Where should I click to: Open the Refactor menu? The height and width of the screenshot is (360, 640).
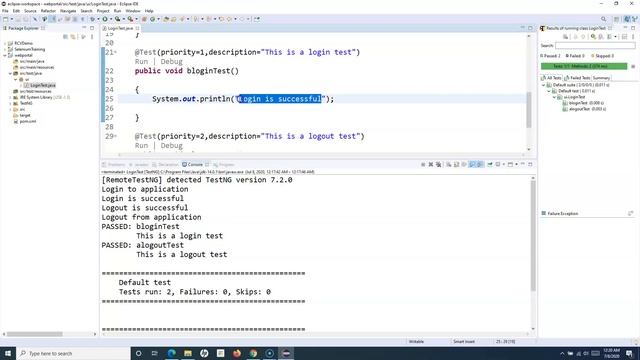[48, 11]
